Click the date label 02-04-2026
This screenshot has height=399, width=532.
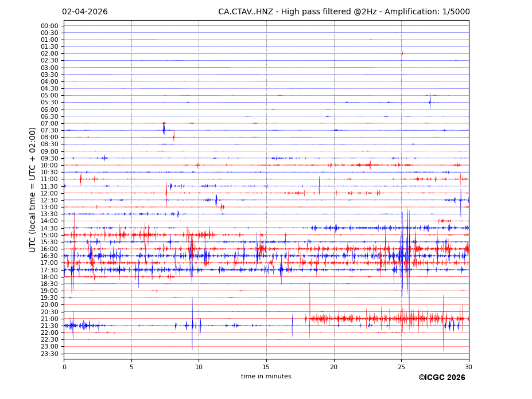[84, 12]
